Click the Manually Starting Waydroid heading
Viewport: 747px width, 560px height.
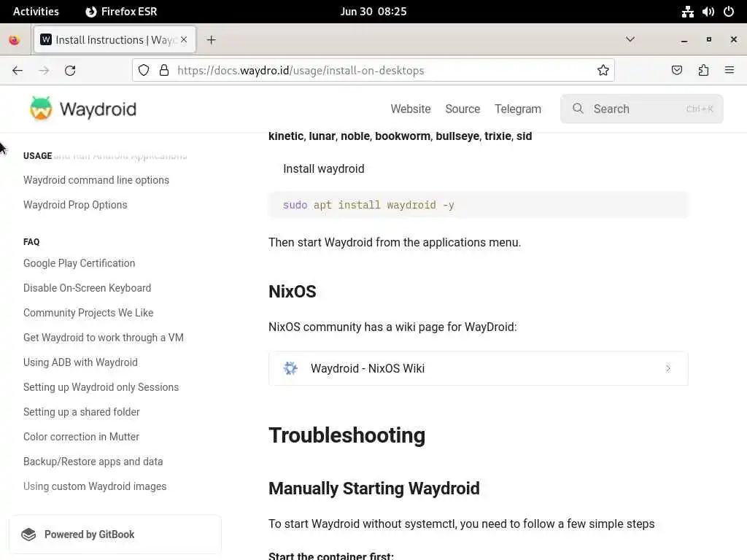coord(374,488)
